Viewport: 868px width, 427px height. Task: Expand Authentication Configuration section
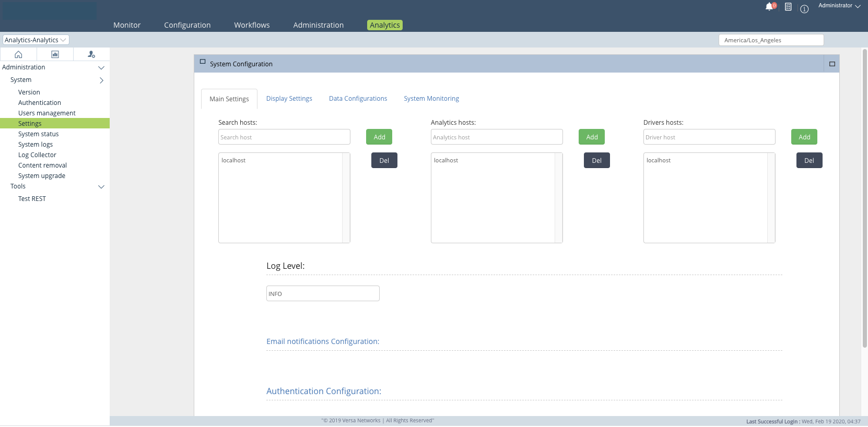coord(324,391)
